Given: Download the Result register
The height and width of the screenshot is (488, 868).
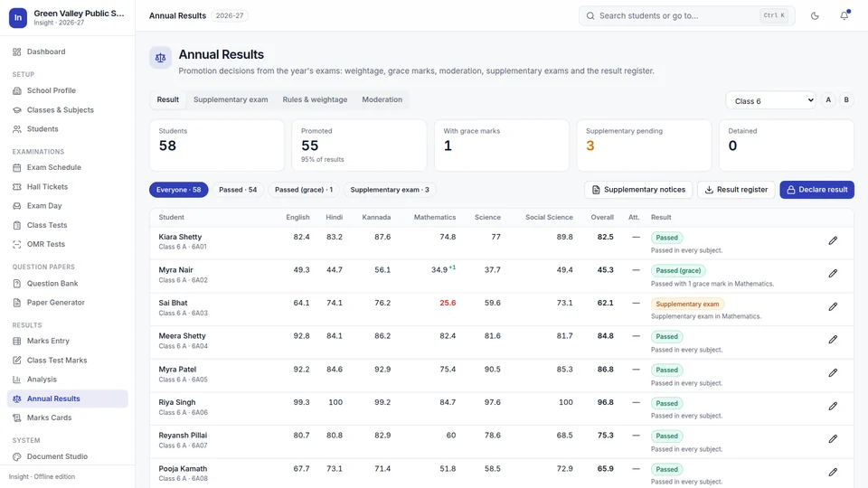Looking at the screenshot, I should click(x=736, y=190).
